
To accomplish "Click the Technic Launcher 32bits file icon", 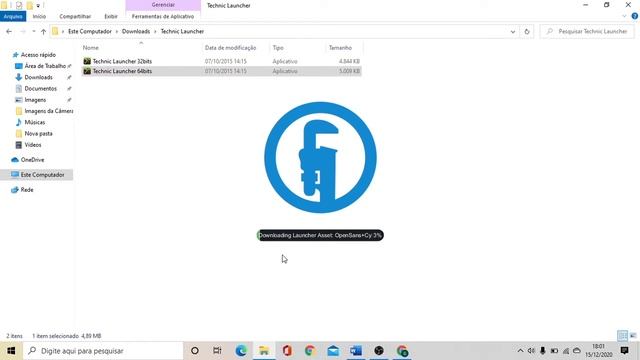I will click(87, 61).
